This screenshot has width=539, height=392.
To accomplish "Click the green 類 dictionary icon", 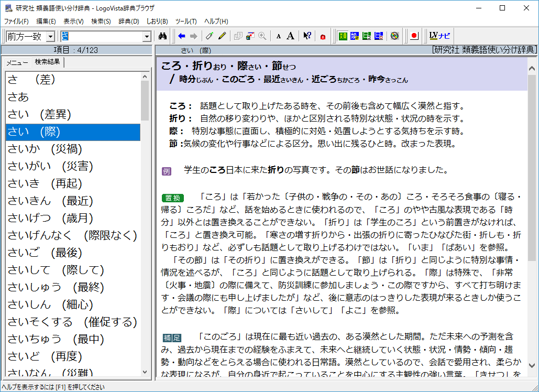I will 343,36.
